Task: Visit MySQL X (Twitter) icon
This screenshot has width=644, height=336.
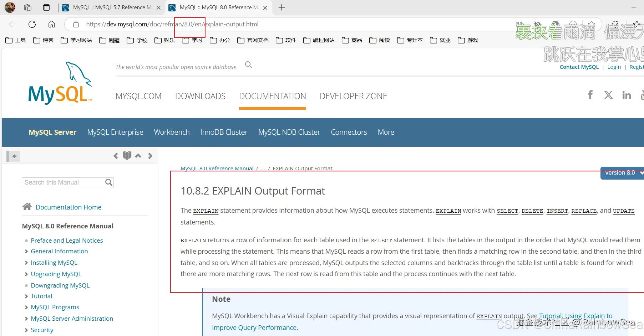Action: (608, 95)
